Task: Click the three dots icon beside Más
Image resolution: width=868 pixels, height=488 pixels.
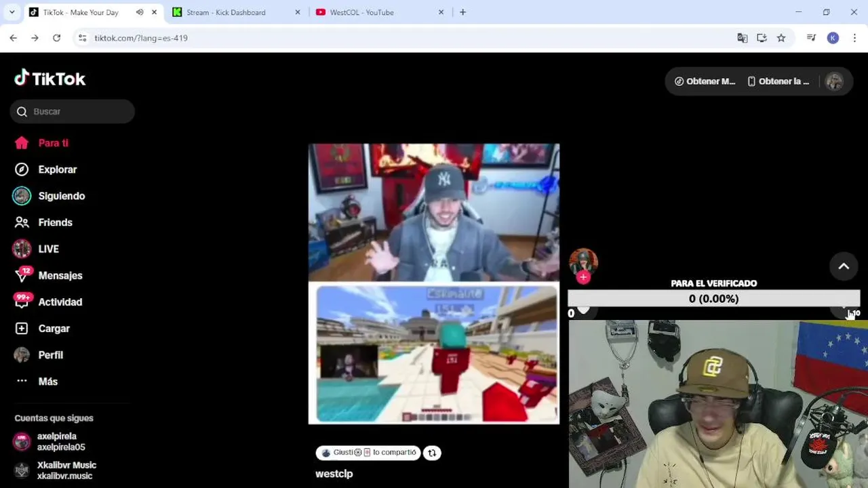Action: pos(22,381)
